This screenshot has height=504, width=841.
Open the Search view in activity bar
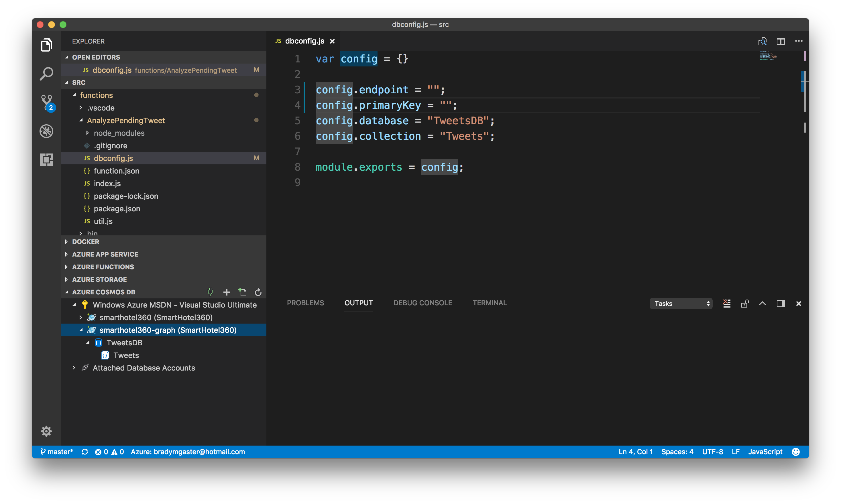tap(46, 74)
